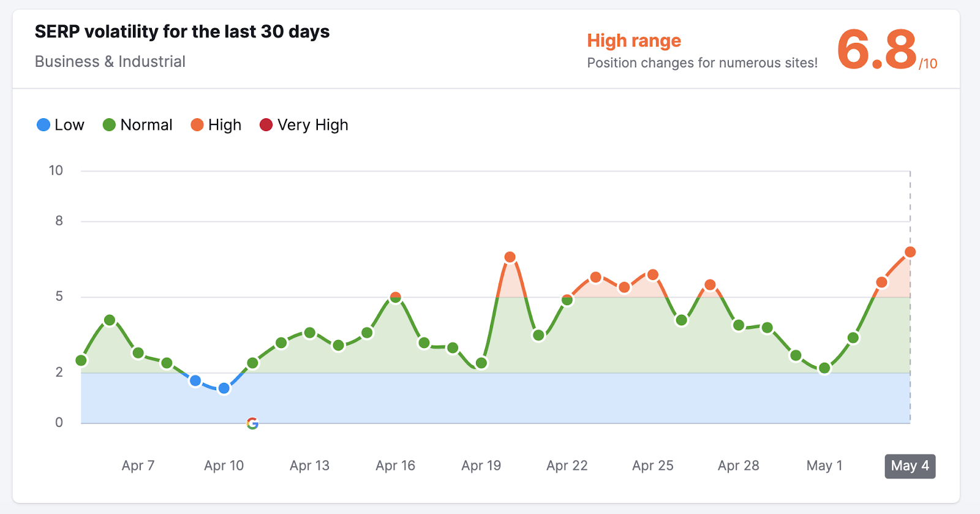Click the 'SERP volatility for the last 30 days' title

[x=182, y=32]
